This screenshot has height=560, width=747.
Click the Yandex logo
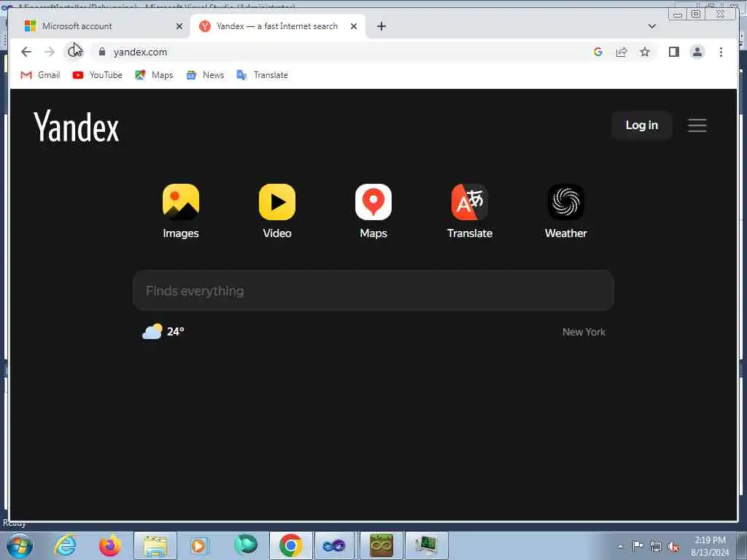coord(76,126)
